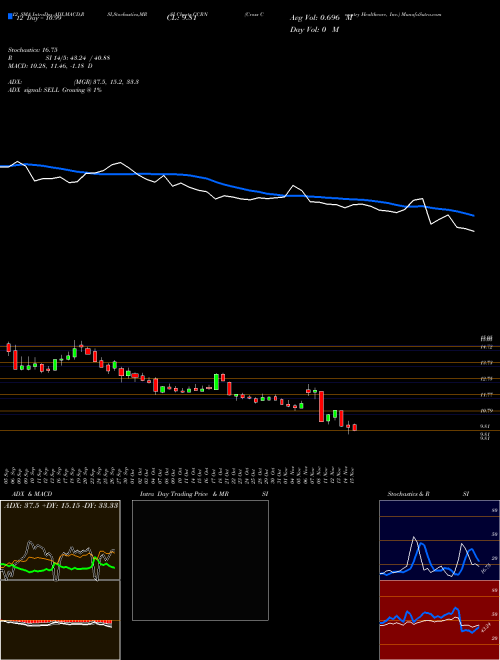Click 'ADX: 37.5 +DY: 15.15 -DY: 33.33' header
Image resolution: width=500 pixels, height=660 pixels.
click(61, 505)
